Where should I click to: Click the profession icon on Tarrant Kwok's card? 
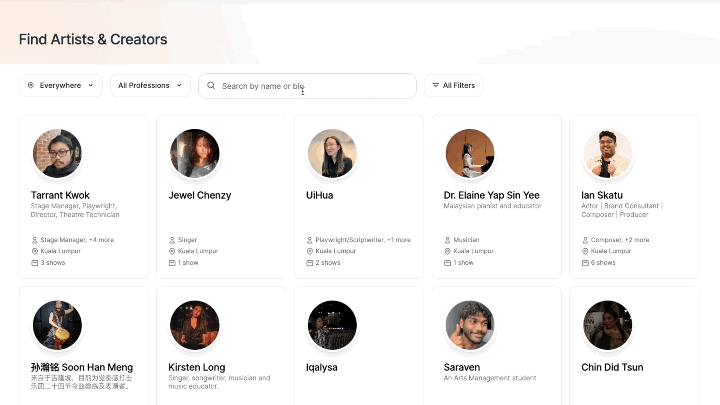click(x=34, y=240)
